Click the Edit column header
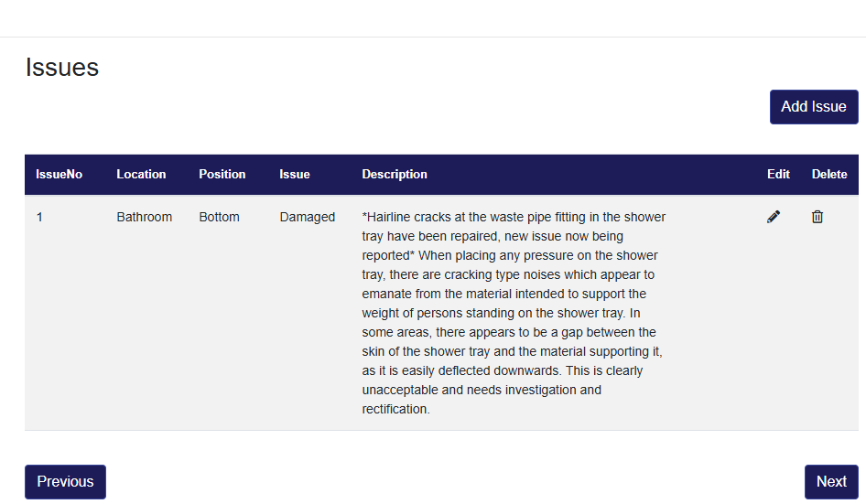The width and height of the screenshot is (866, 504). click(x=778, y=175)
